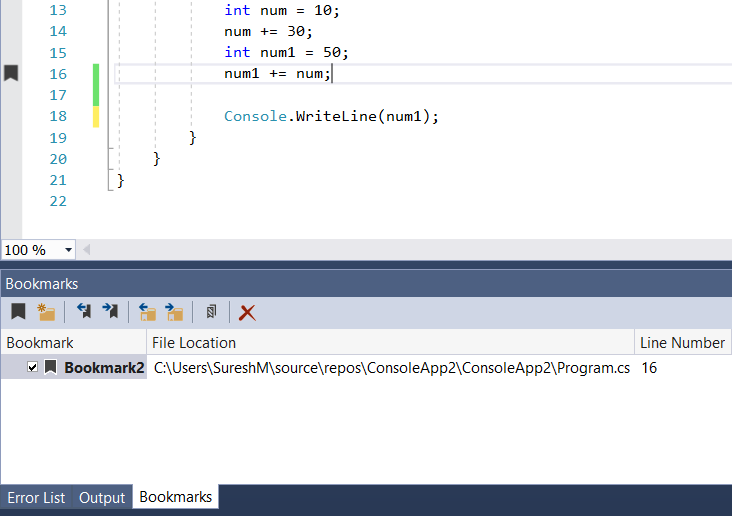Toggle a bookmark with the Bookmarks toolbar flag icon

[x=18, y=311]
